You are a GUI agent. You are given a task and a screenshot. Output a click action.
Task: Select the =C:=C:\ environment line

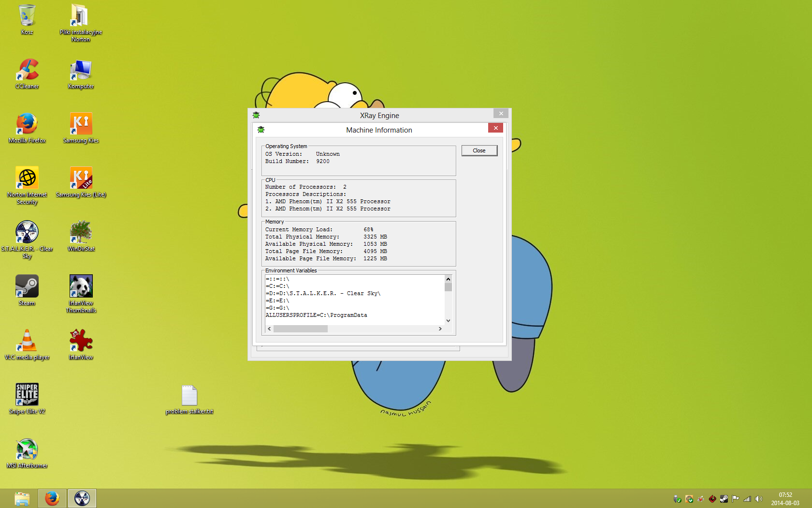coord(277,286)
